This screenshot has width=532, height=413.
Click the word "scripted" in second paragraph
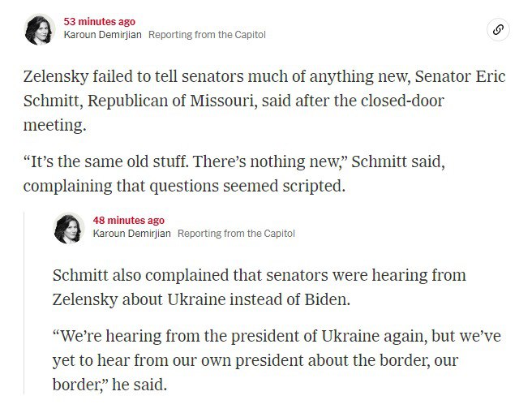pyautogui.click(x=314, y=185)
